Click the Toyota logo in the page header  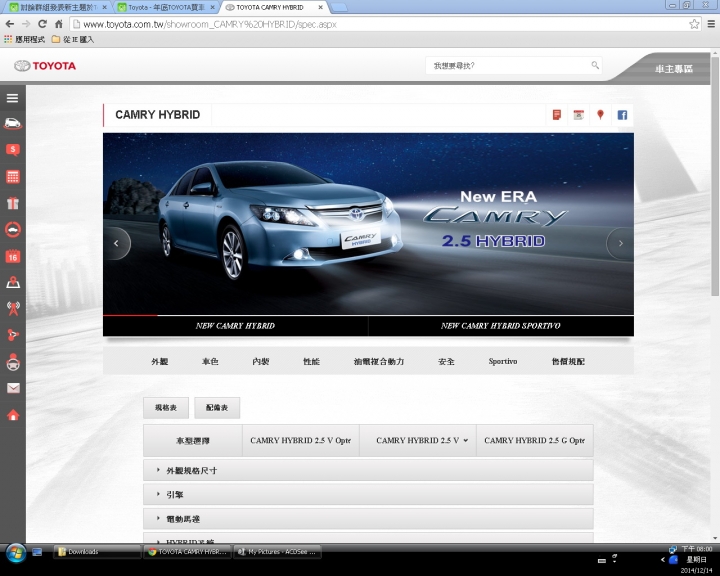pyautogui.click(x=45, y=66)
